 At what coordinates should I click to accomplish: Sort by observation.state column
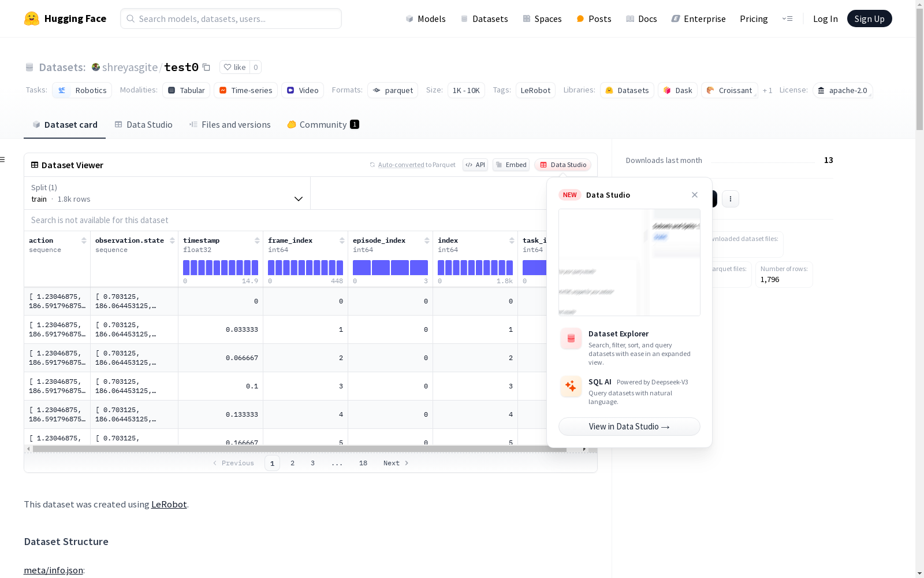pyautogui.click(x=173, y=240)
